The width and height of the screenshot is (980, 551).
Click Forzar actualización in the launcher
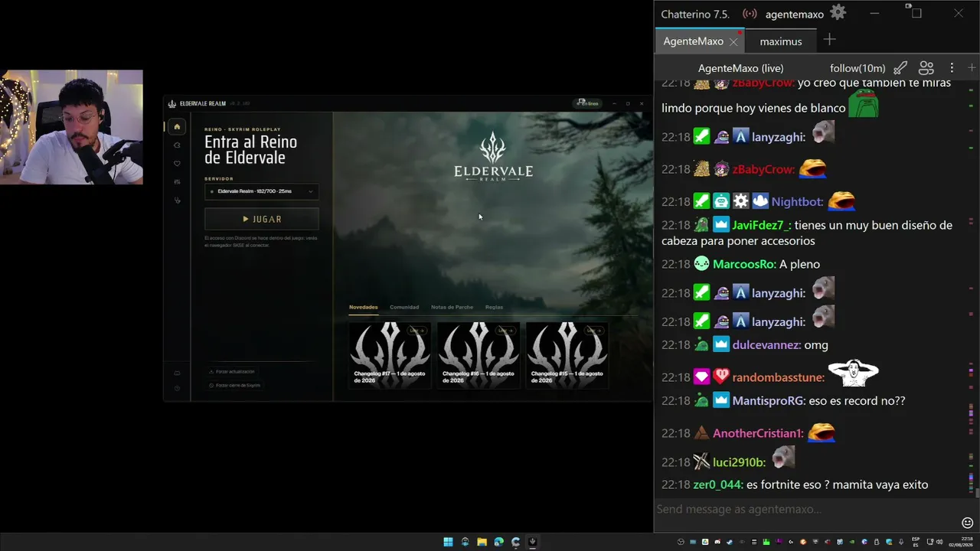pyautogui.click(x=232, y=372)
